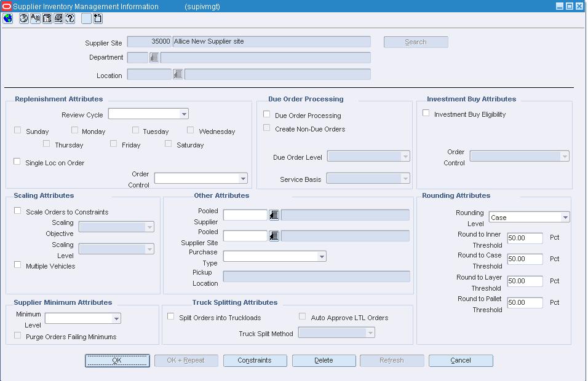Open the Supplier Minimum Level dropdown

83,318
